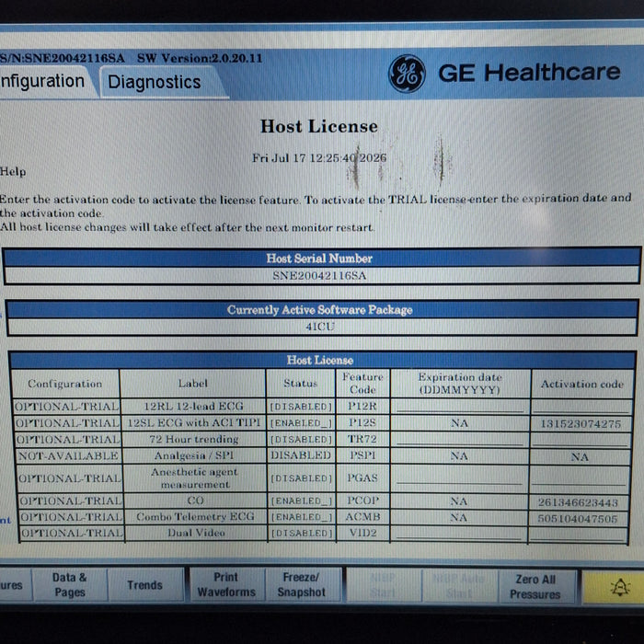Select host serial number value SNE20042116SA in table

(x=319, y=275)
